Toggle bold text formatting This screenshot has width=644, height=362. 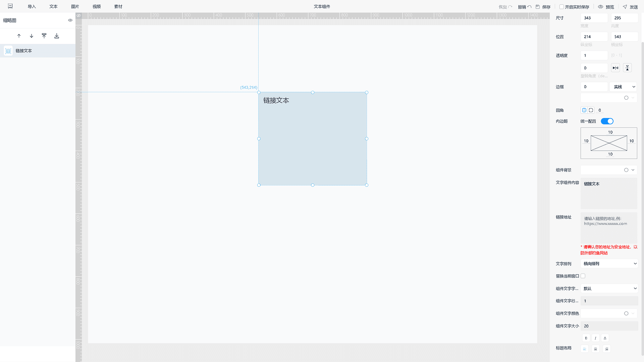click(x=586, y=338)
